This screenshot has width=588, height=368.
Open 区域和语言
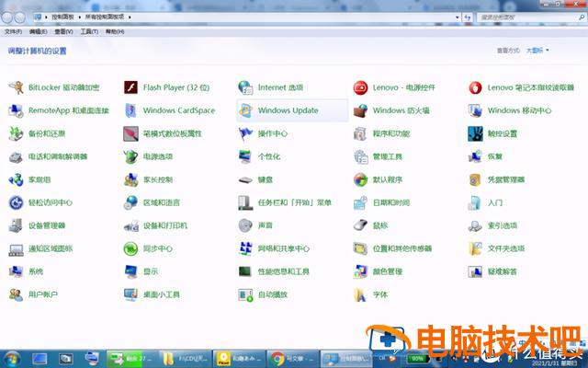pos(153,202)
